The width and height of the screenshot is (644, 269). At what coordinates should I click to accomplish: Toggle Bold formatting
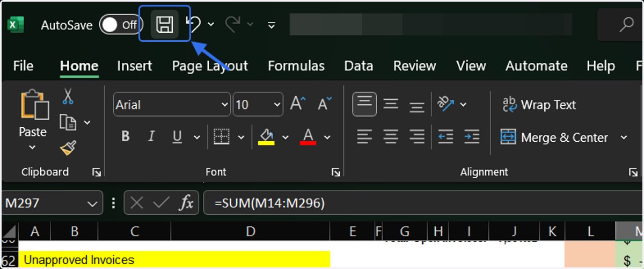click(x=126, y=137)
